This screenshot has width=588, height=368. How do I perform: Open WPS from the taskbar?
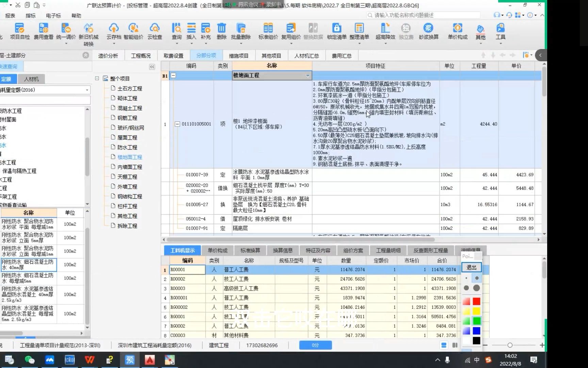tap(89, 360)
